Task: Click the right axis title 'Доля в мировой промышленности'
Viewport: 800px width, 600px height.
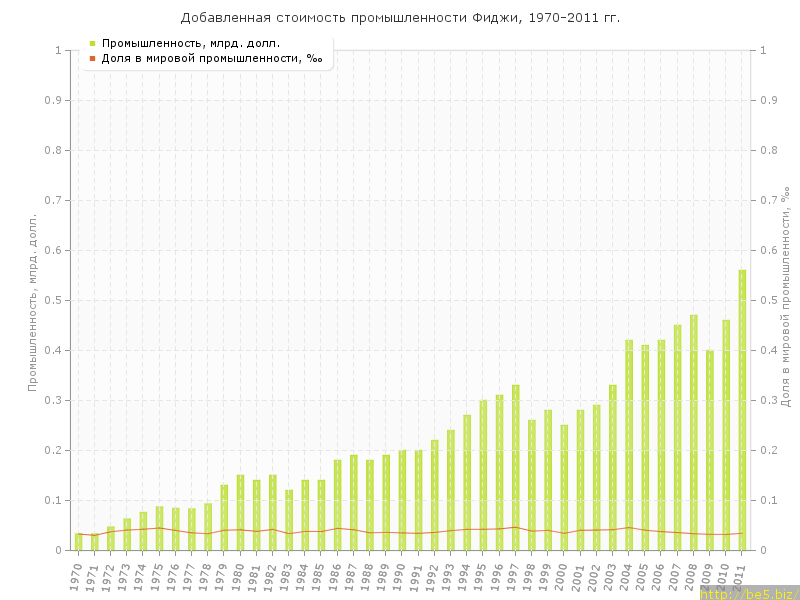Action: tap(786, 296)
